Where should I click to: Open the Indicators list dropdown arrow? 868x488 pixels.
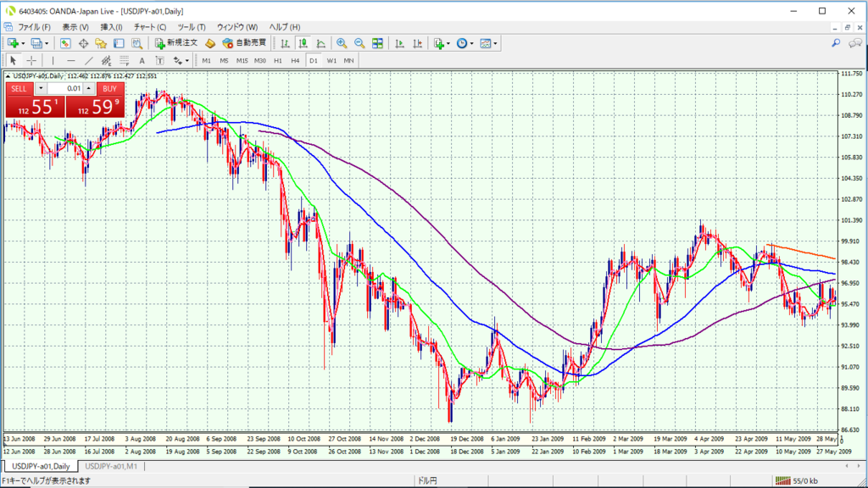(x=448, y=44)
